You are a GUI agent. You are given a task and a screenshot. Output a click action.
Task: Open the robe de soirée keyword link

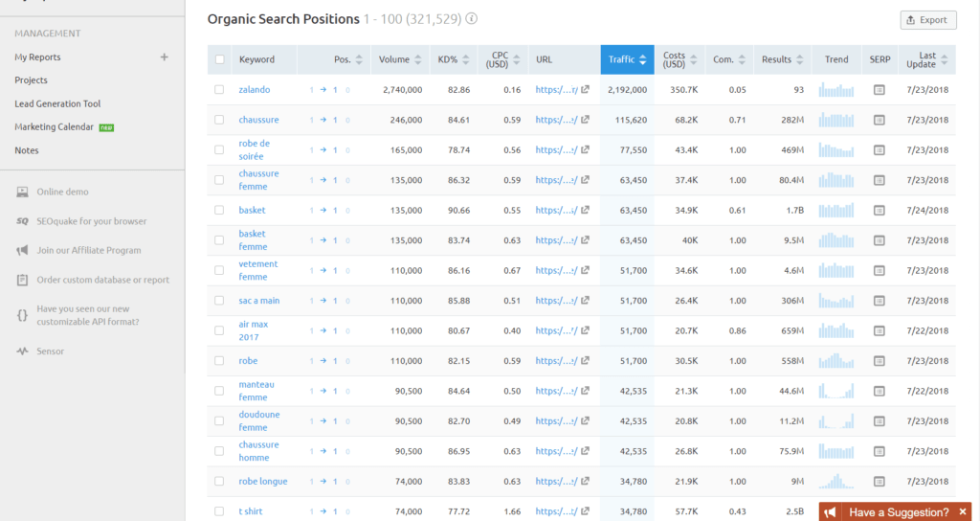click(x=254, y=149)
